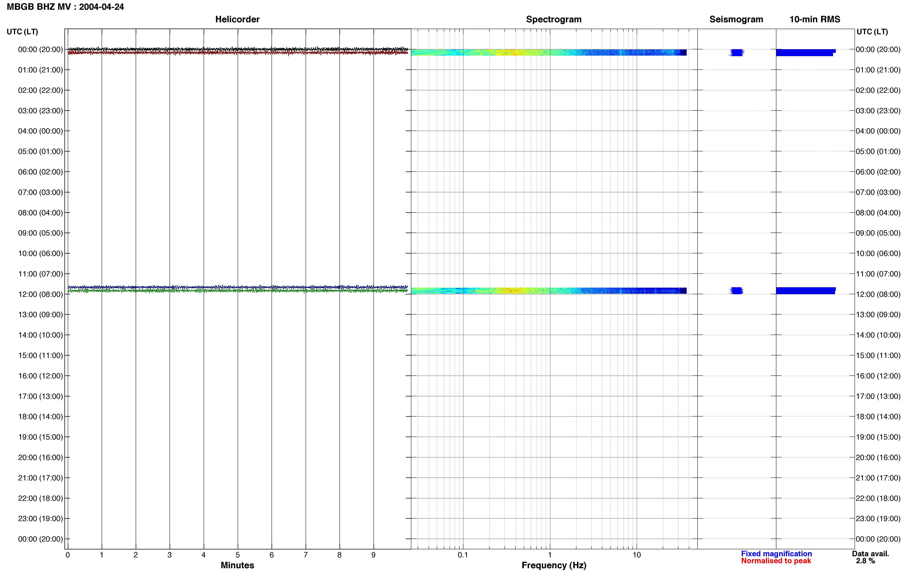Select the "Fixed magnification" legend text
This screenshot has width=924, height=578.
[776, 554]
